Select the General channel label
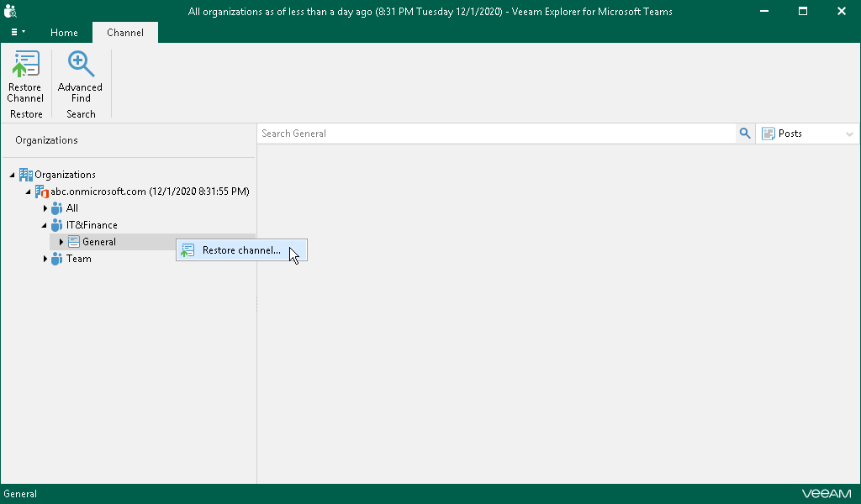 [x=99, y=242]
